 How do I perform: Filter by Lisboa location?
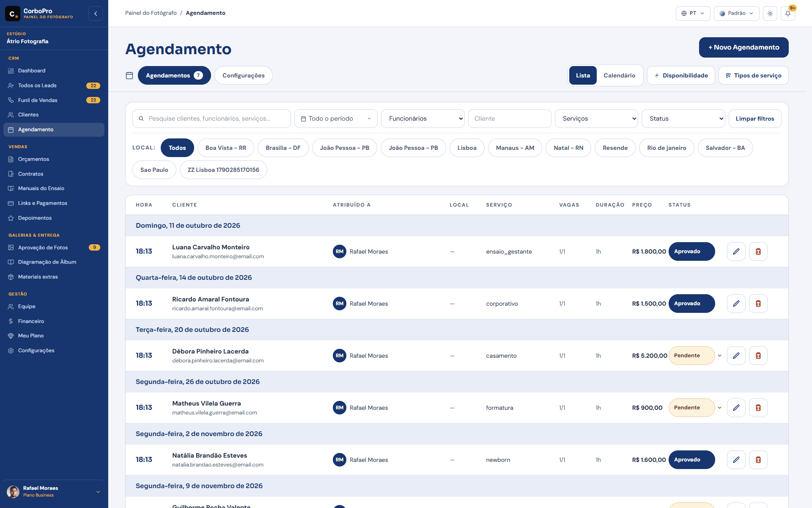tap(467, 148)
